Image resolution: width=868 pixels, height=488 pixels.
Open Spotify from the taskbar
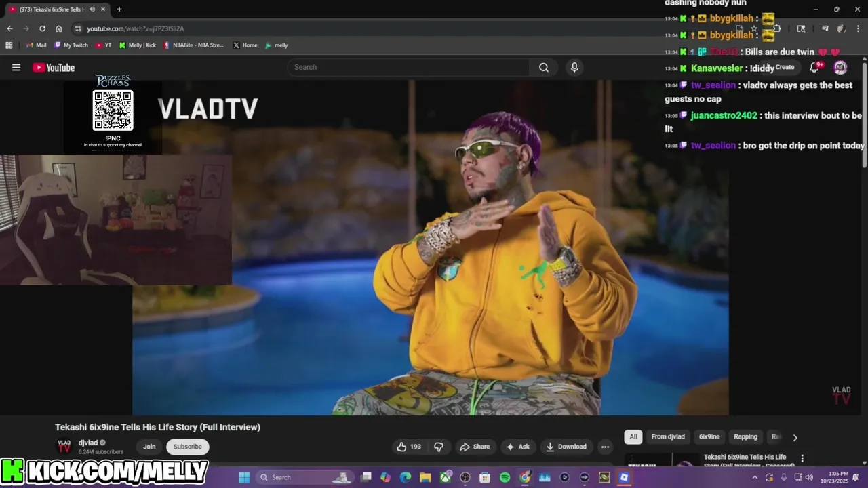(x=505, y=477)
